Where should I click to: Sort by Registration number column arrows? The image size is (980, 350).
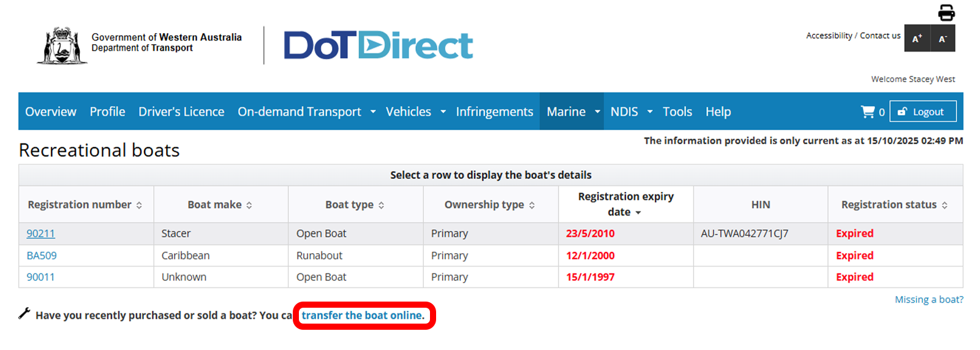139,205
